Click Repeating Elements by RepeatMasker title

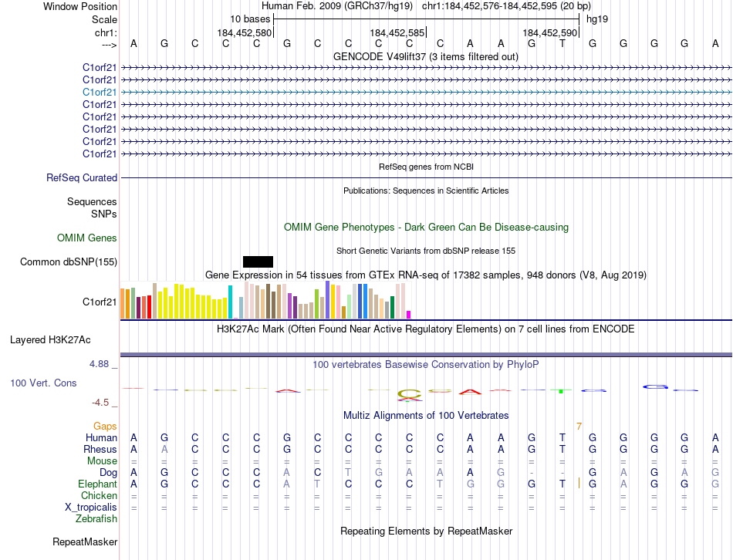[427, 531]
